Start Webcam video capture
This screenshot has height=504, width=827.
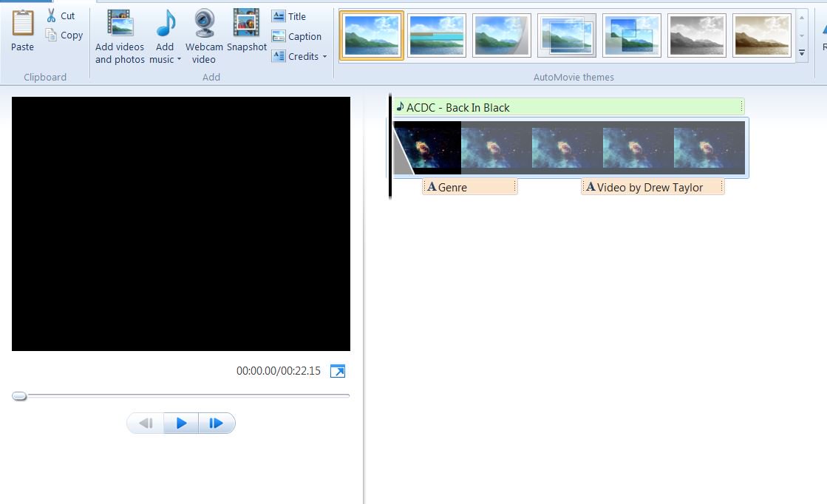204,37
